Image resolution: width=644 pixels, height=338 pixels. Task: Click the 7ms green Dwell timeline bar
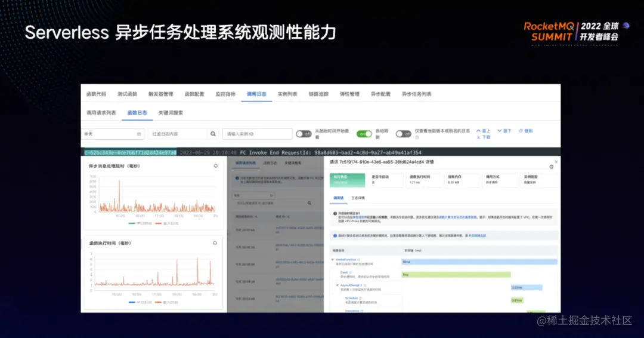[456, 275]
